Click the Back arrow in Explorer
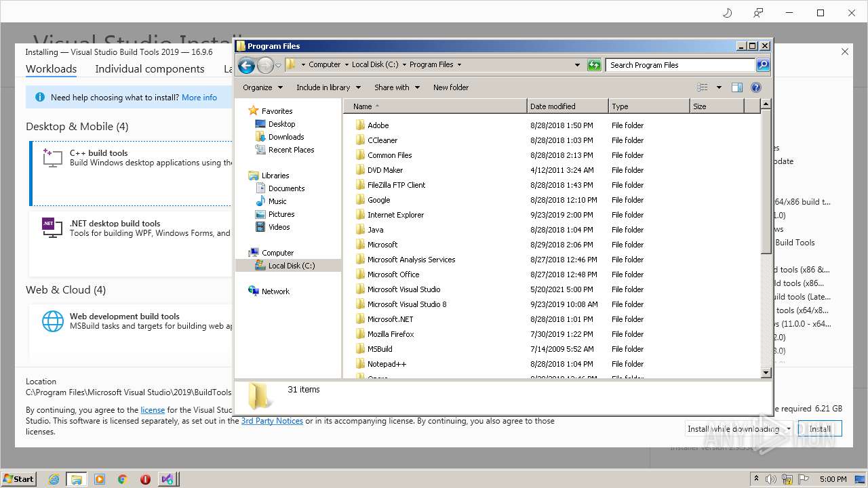Image resolution: width=868 pixels, height=488 pixels. pos(246,65)
